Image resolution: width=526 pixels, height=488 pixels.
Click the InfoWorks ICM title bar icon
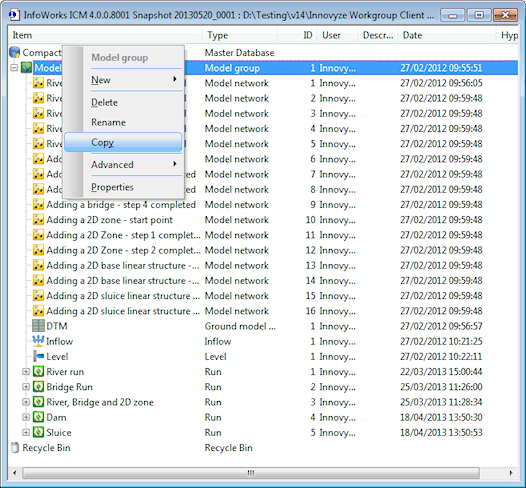13,15
